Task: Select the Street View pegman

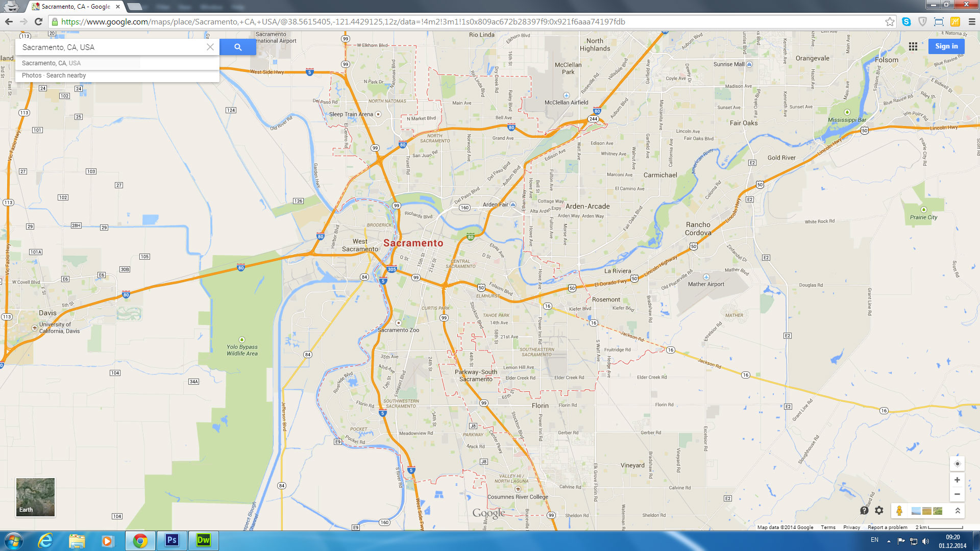Action: [x=899, y=511]
